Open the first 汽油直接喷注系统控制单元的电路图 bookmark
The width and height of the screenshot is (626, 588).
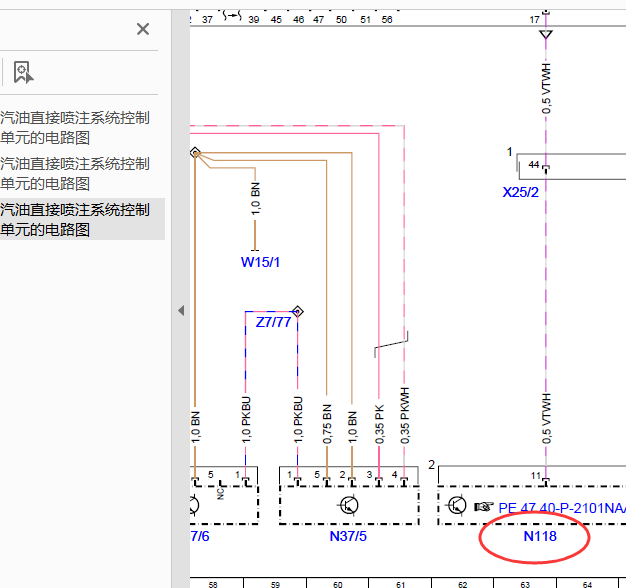[76, 128]
